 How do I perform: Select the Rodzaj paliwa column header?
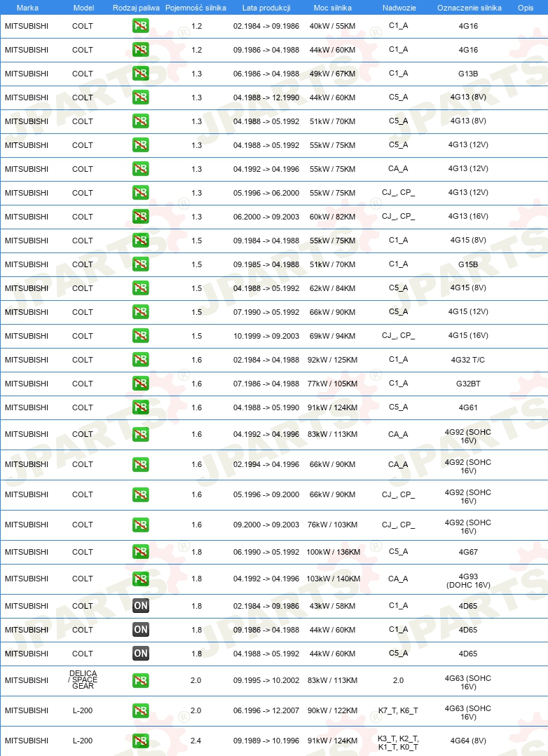click(x=137, y=8)
